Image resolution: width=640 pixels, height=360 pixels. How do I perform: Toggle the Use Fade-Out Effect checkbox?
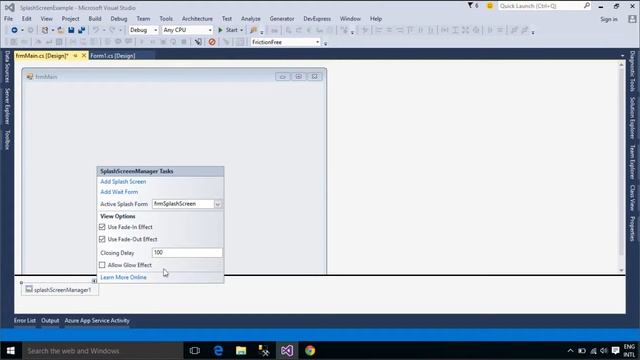pos(102,239)
